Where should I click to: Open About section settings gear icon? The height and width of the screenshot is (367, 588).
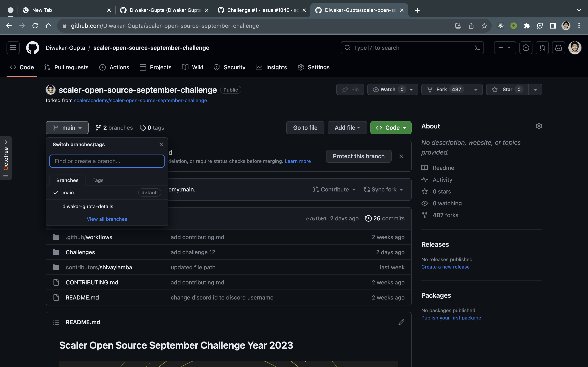point(539,126)
